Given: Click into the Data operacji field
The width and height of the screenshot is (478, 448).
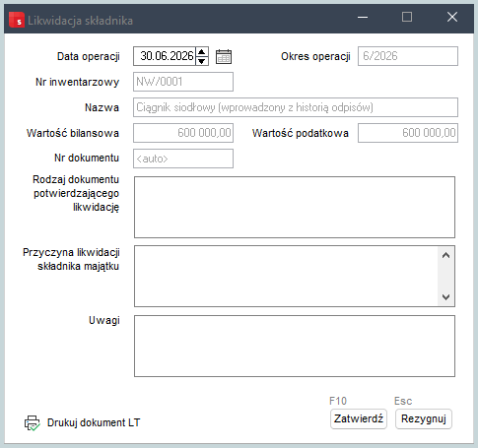Looking at the screenshot, I should click(x=165, y=56).
